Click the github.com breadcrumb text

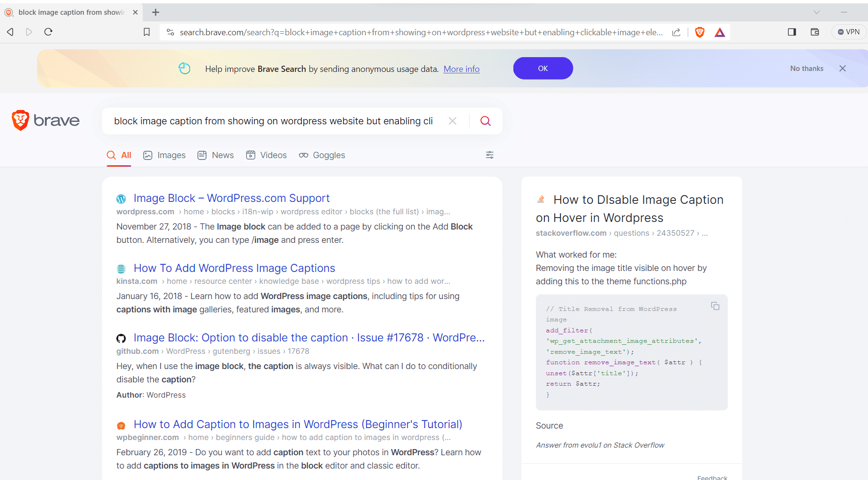(137, 351)
